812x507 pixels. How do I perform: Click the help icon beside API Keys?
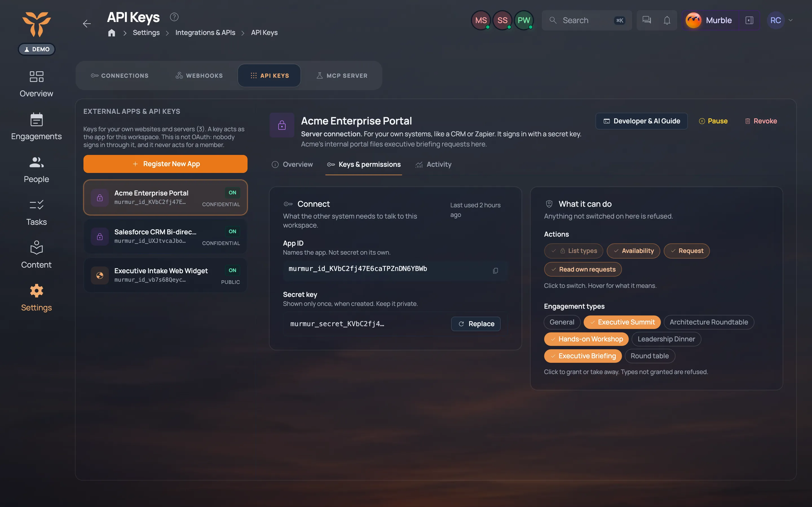[x=174, y=17]
